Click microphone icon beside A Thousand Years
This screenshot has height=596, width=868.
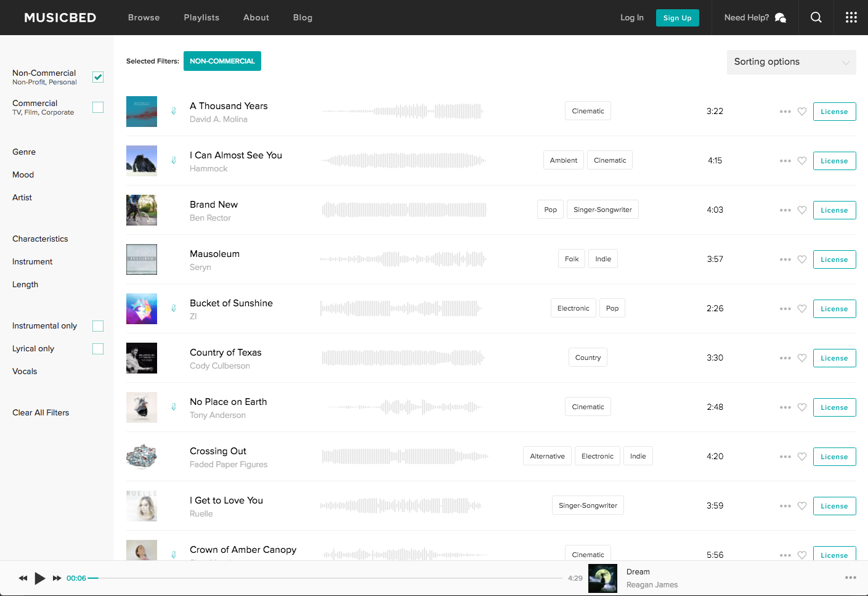pyautogui.click(x=174, y=111)
